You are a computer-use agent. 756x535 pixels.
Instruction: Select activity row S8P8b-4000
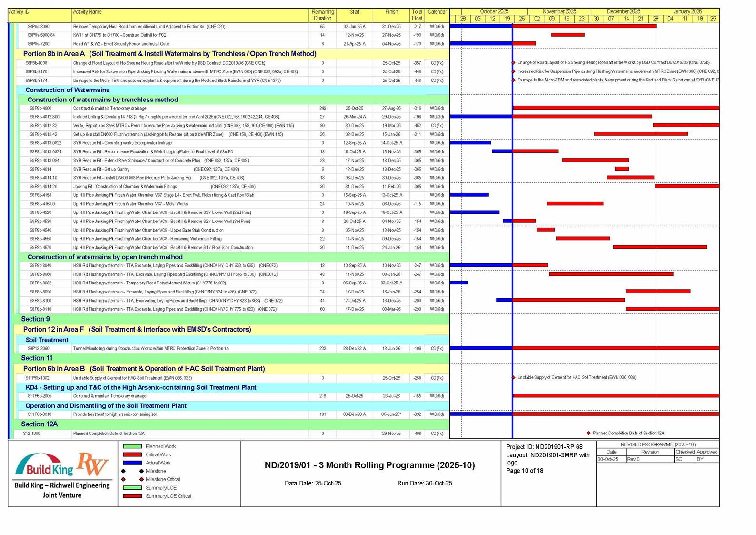coord(190,108)
